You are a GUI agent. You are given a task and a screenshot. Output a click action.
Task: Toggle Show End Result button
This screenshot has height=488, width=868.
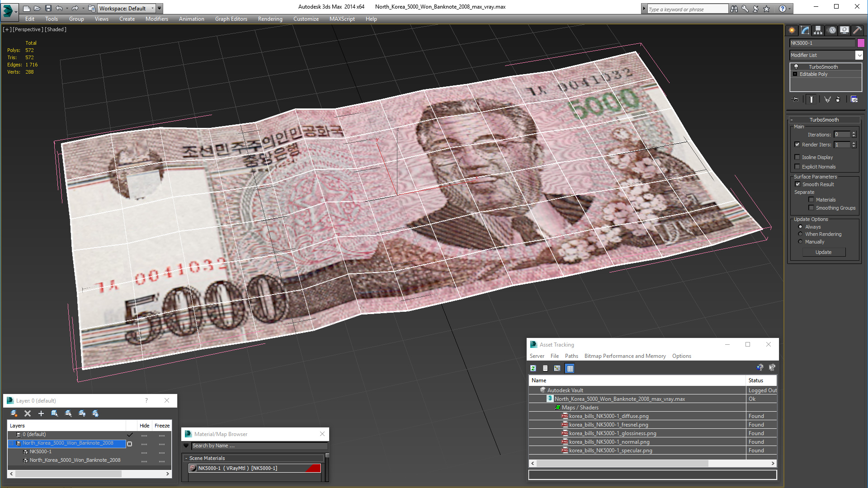tap(811, 99)
